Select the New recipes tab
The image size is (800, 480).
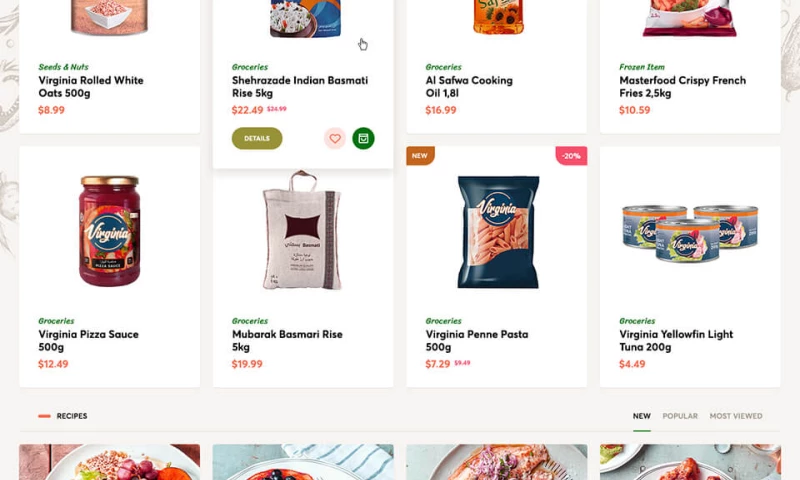pos(641,416)
